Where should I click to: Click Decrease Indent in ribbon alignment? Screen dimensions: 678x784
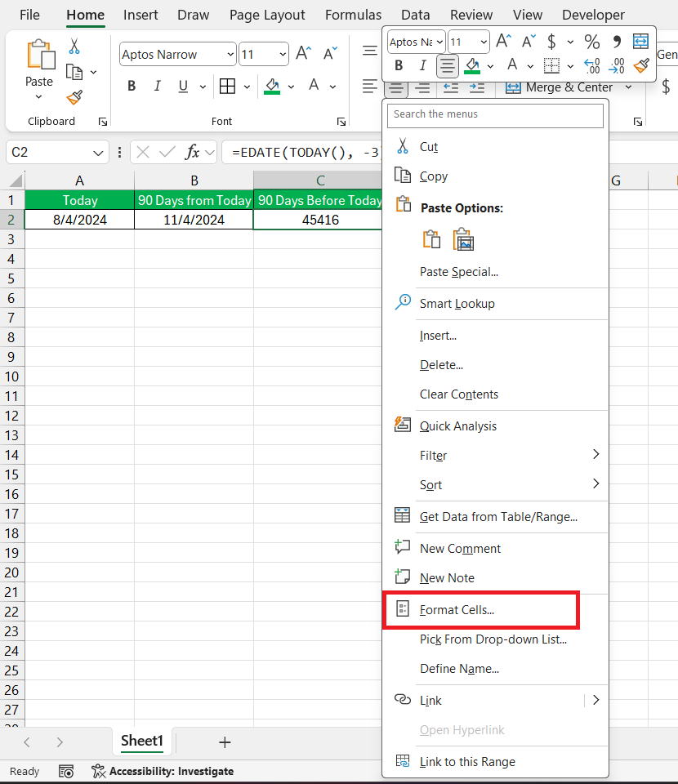(x=451, y=88)
